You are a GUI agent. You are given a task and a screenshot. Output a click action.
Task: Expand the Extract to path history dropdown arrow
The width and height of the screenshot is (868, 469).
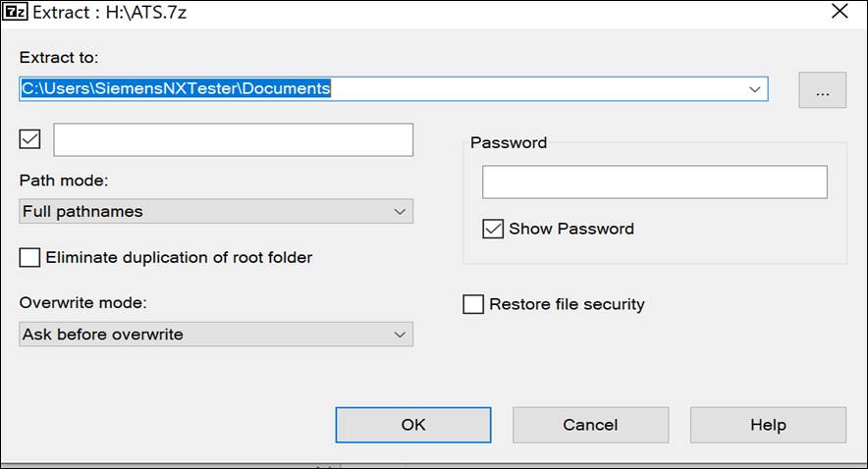click(754, 89)
